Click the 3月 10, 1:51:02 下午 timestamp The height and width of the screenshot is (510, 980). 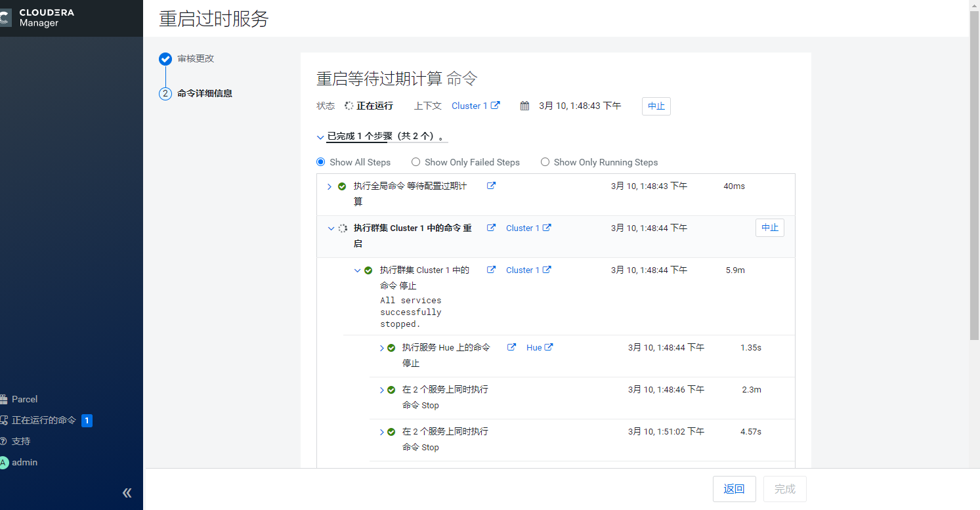click(666, 431)
